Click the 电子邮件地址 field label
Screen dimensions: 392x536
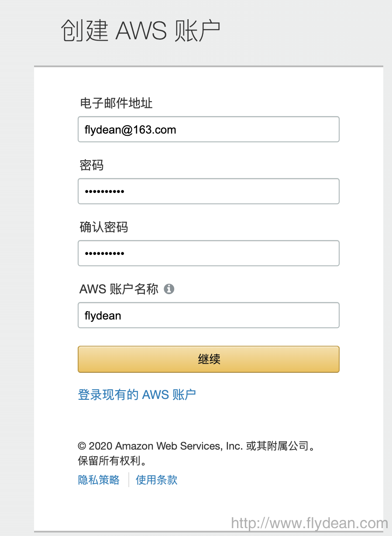[116, 103]
